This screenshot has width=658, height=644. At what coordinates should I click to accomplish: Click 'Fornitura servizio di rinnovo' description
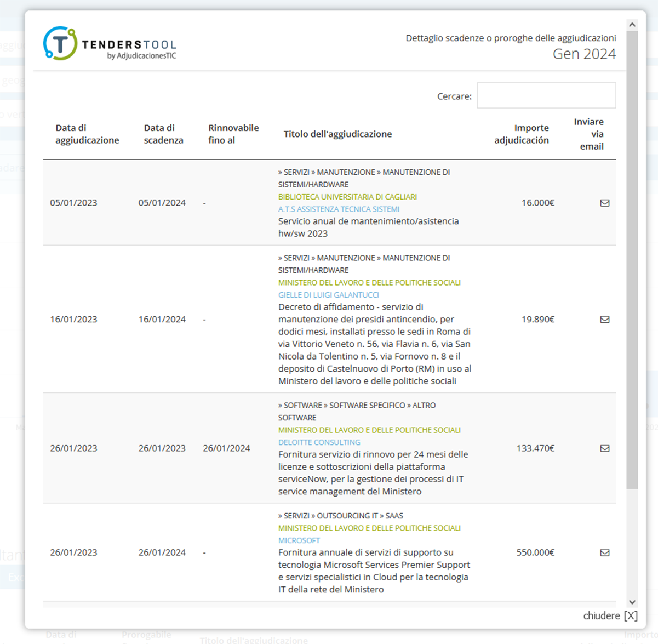pyautogui.click(x=373, y=473)
